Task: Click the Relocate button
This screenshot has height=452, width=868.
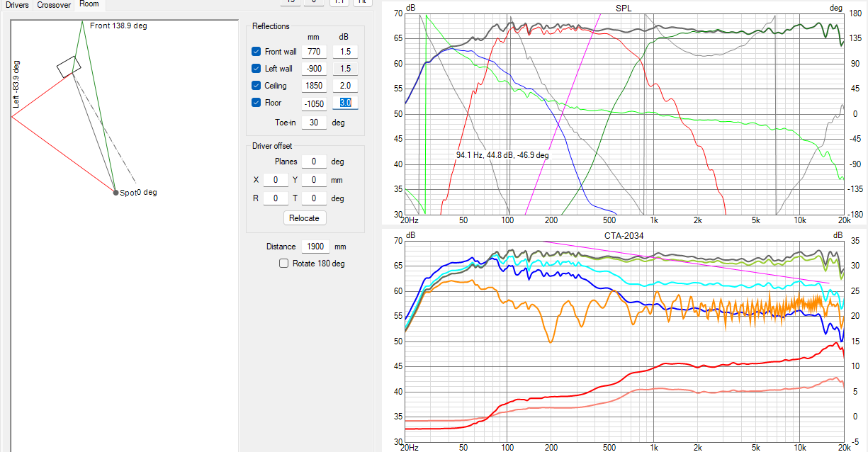Action: tap(304, 218)
